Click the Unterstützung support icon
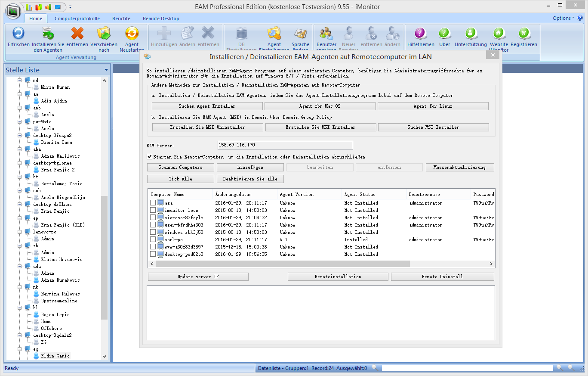 [x=471, y=34]
